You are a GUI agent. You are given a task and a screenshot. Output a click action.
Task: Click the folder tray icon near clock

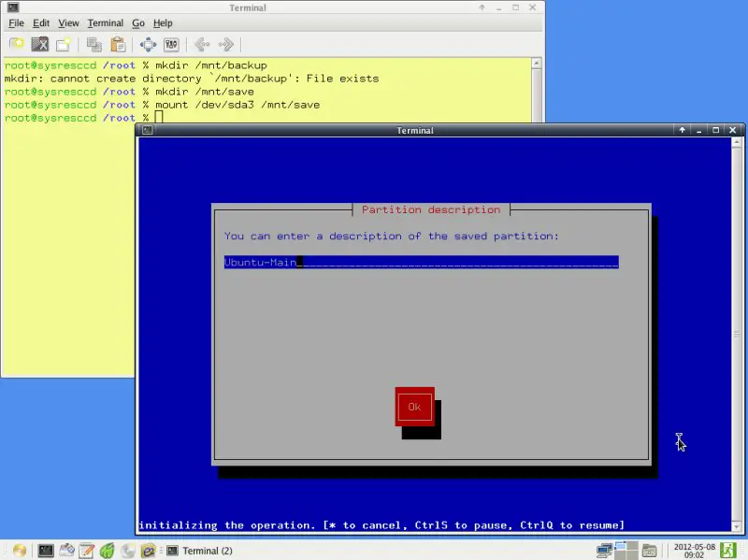pyautogui.click(x=649, y=551)
